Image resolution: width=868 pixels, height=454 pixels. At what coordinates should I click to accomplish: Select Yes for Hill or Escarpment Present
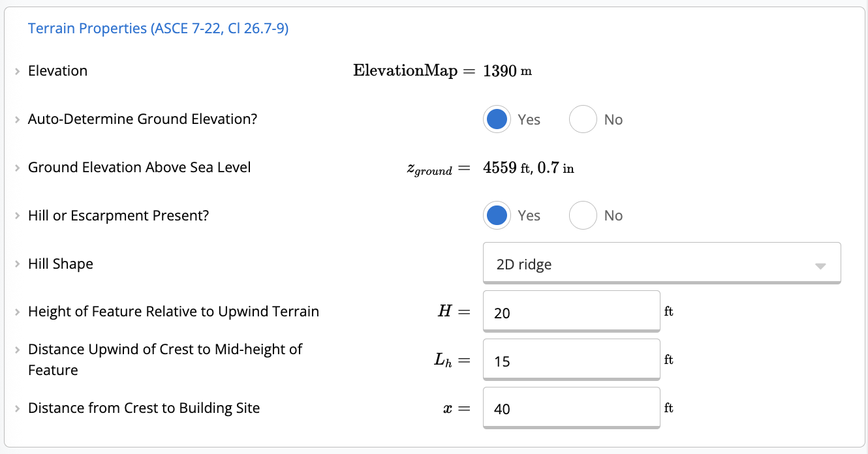click(497, 215)
